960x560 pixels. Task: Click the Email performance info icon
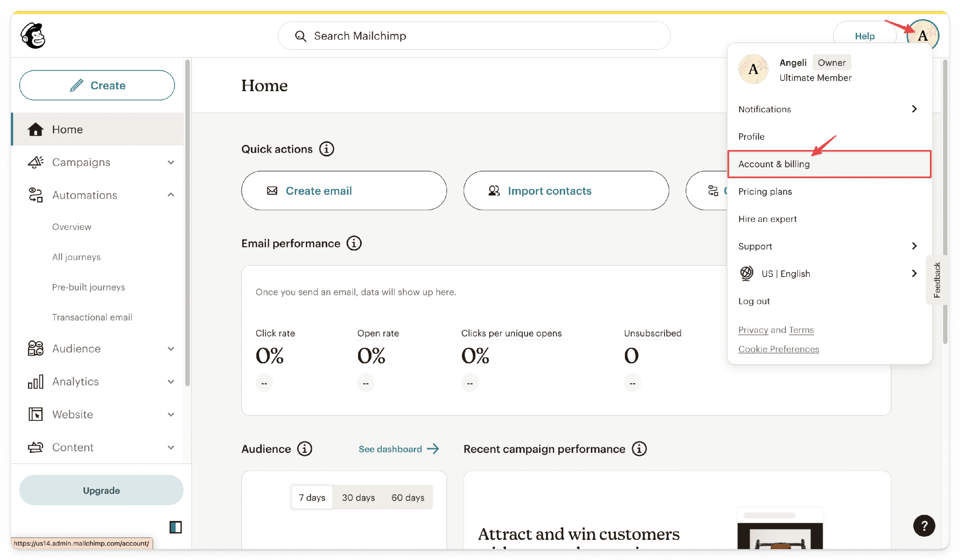(x=354, y=243)
